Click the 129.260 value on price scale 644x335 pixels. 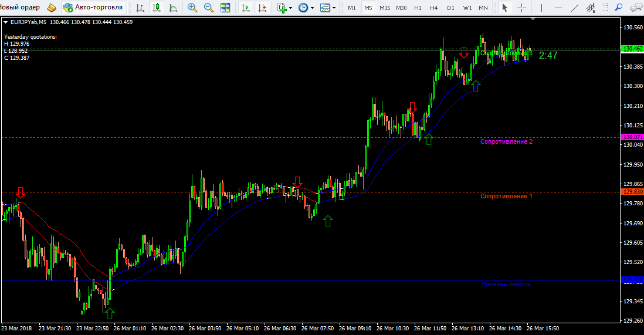(633, 320)
